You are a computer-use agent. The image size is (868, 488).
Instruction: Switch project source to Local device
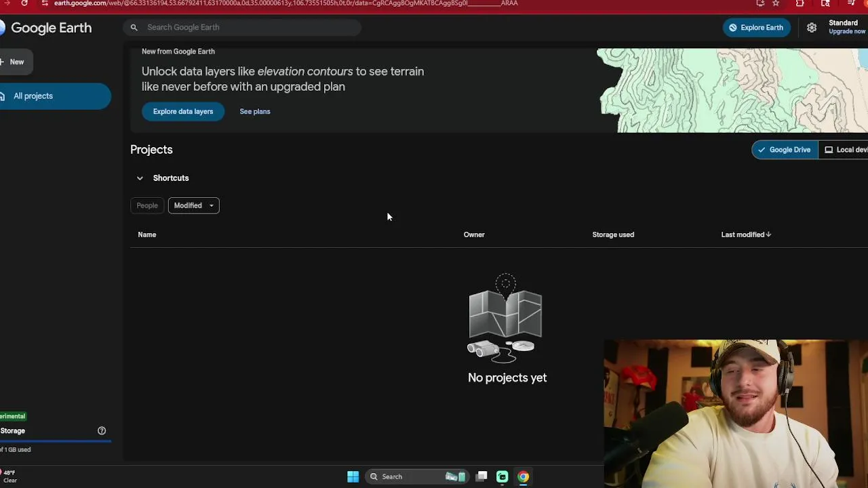pos(843,150)
